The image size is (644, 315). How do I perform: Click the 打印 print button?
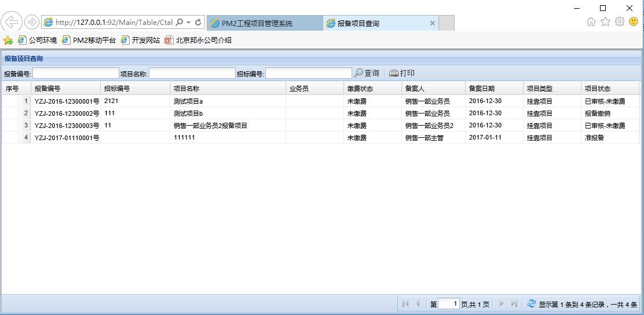point(402,73)
